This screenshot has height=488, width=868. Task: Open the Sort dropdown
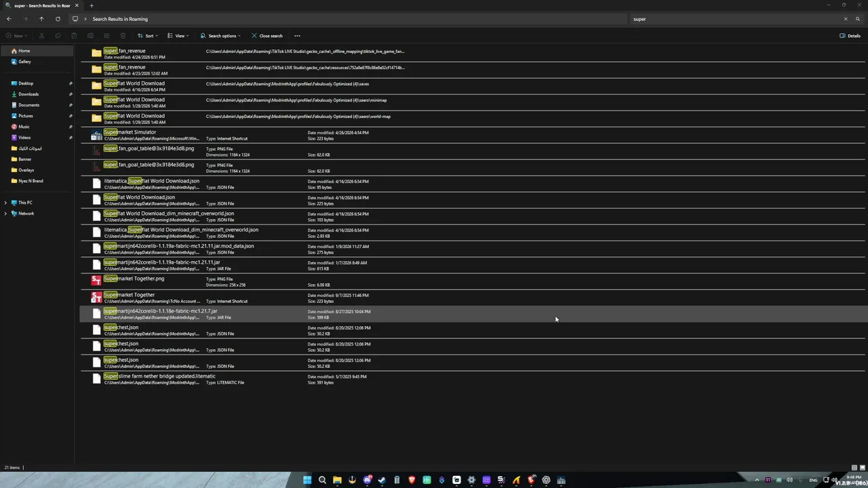pyautogui.click(x=147, y=36)
